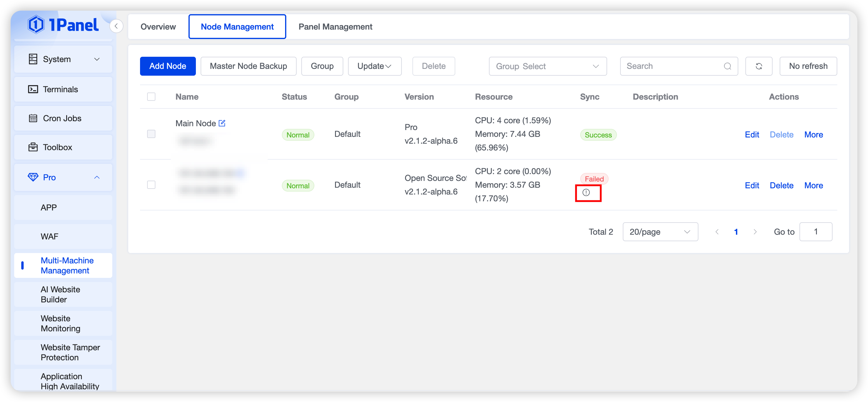This screenshot has height=402, width=868.
Task: Expand the Update dropdown button
Action: coord(374,66)
